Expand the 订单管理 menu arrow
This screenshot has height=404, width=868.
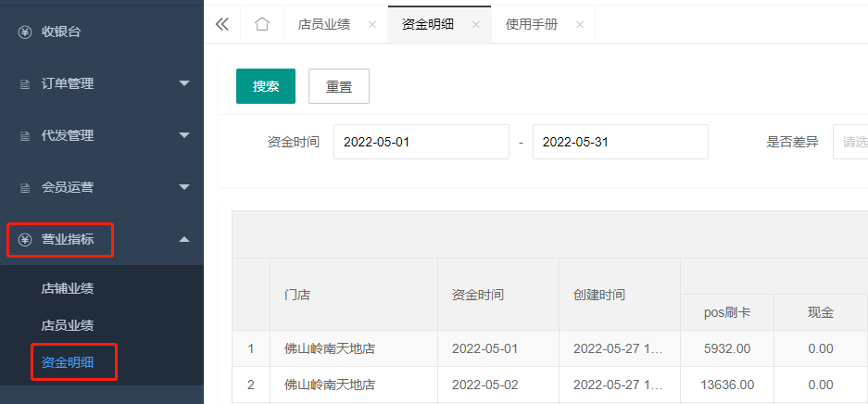184,83
